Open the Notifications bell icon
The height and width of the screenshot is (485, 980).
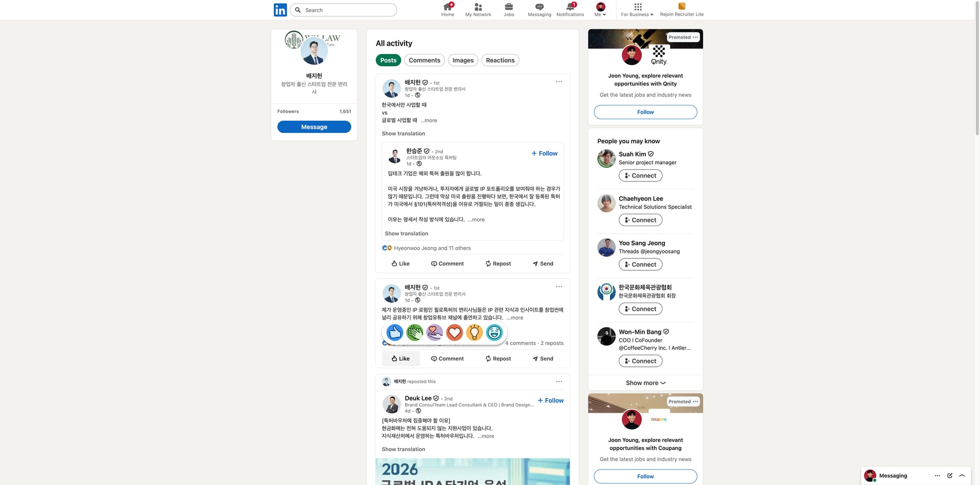point(570,9)
